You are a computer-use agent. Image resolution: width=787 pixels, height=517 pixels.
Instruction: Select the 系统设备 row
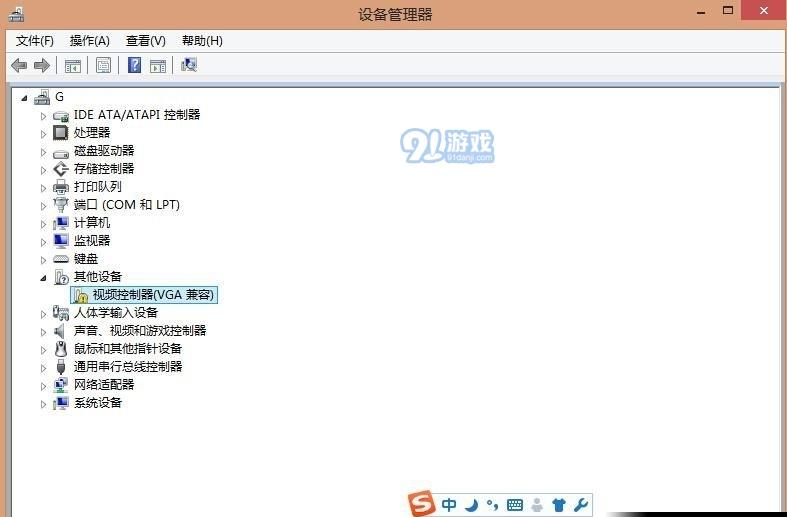(x=98, y=403)
